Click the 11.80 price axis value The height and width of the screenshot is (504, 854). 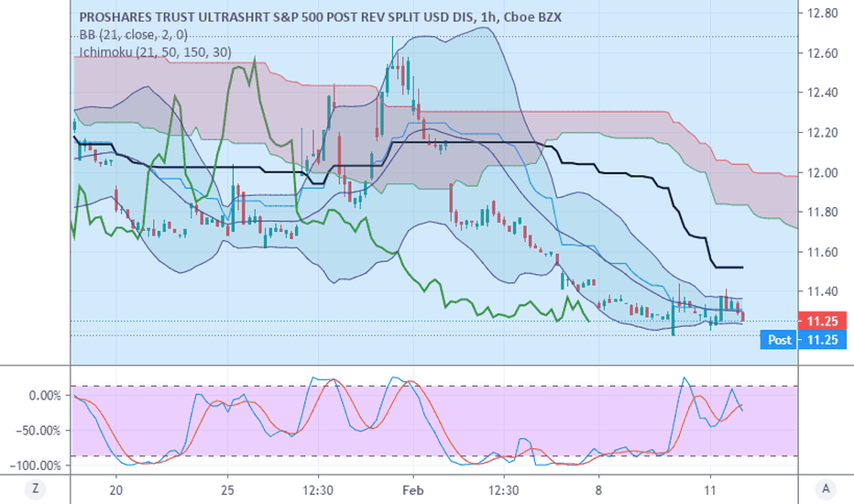click(x=823, y=212)
